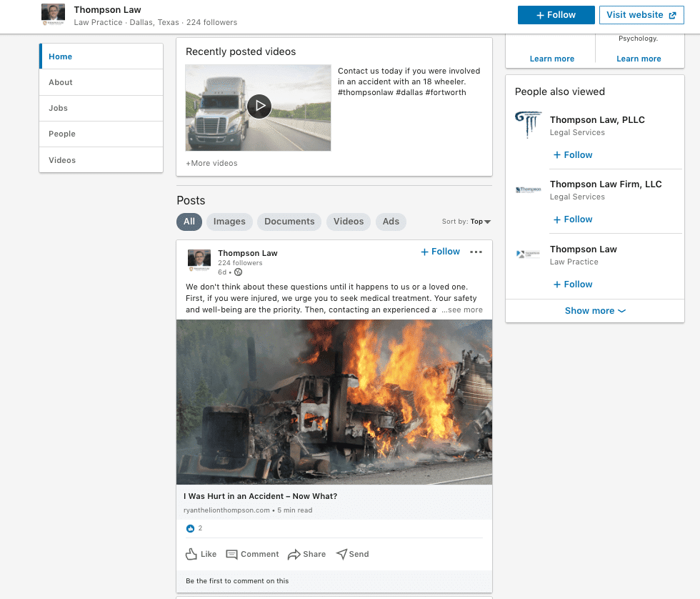Click the like reaction count icon
700x599 pixels.
pyautogui.click(x=190, y=528)
